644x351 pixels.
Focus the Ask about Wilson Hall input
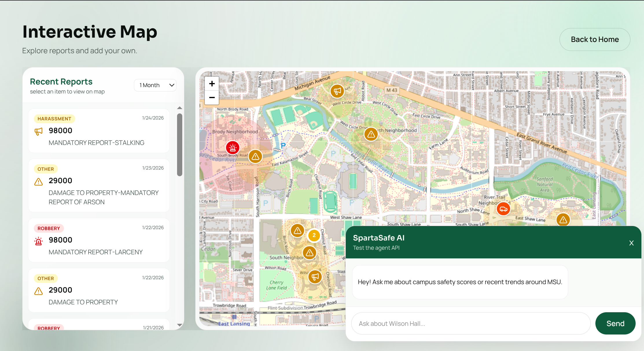coord(471,324)
